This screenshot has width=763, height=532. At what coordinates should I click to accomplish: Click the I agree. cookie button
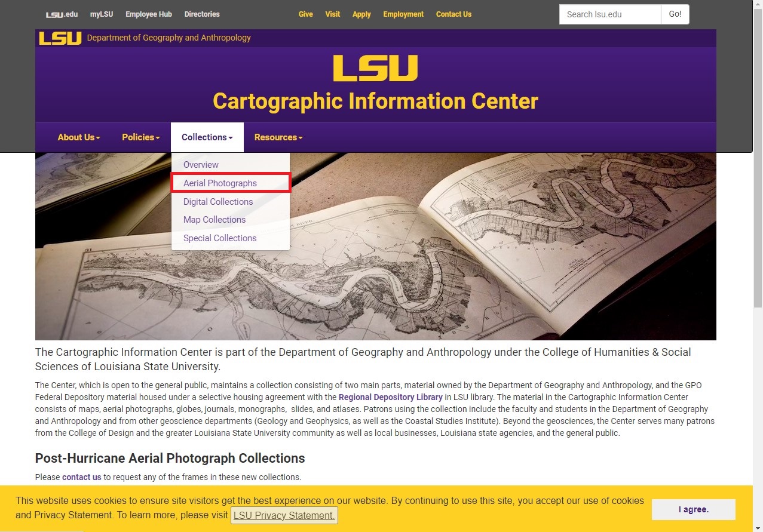tap(694, 509)
